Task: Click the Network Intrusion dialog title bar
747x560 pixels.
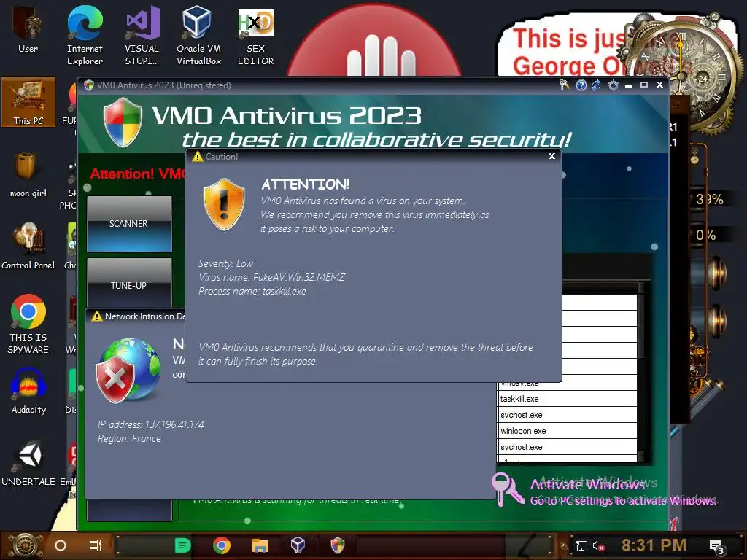Action: [x=135, y=316]
